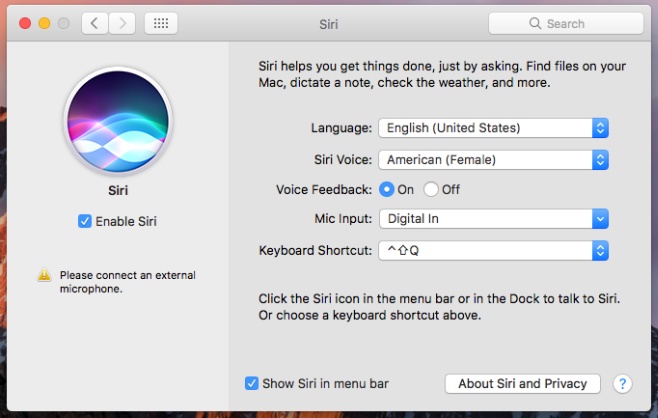Show all preferences via grid icon

tap(161, 24)
